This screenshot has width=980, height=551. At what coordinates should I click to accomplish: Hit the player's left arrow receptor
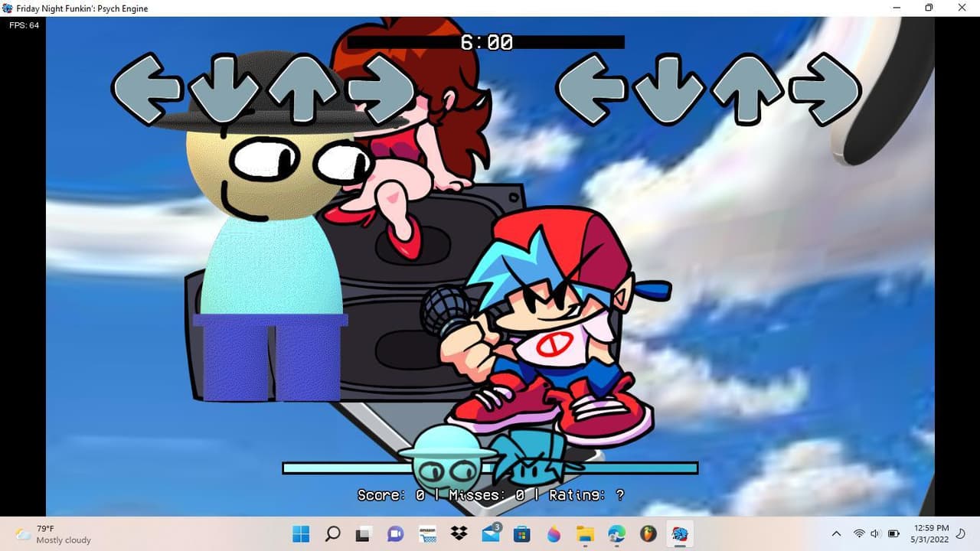[x=591, y=89]
